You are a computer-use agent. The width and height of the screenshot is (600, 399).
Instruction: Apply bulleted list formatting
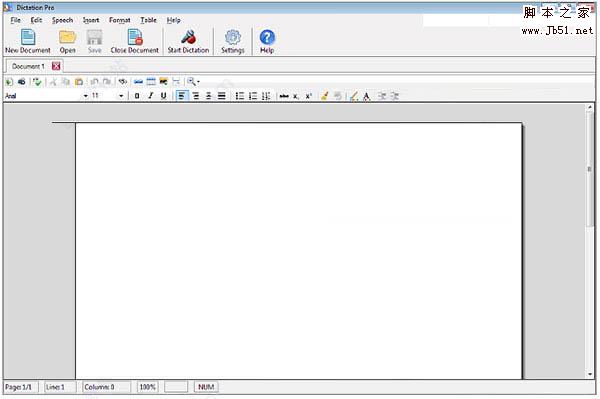tap(240, 96)
